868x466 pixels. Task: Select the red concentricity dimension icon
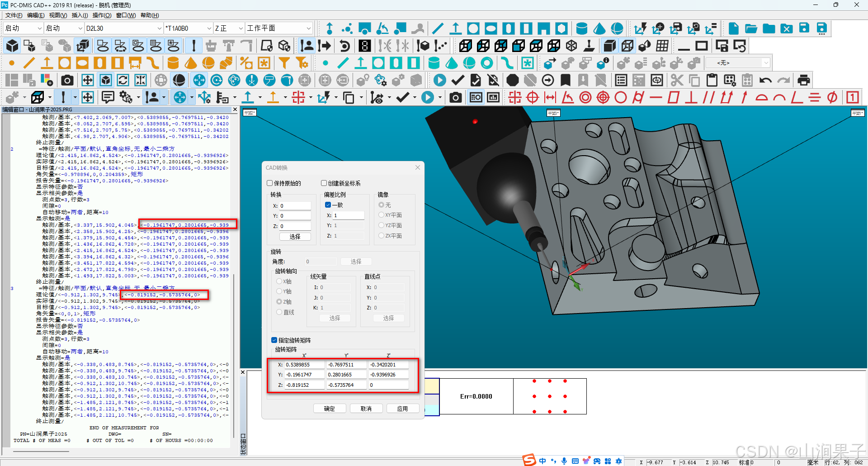click(585, 97)
